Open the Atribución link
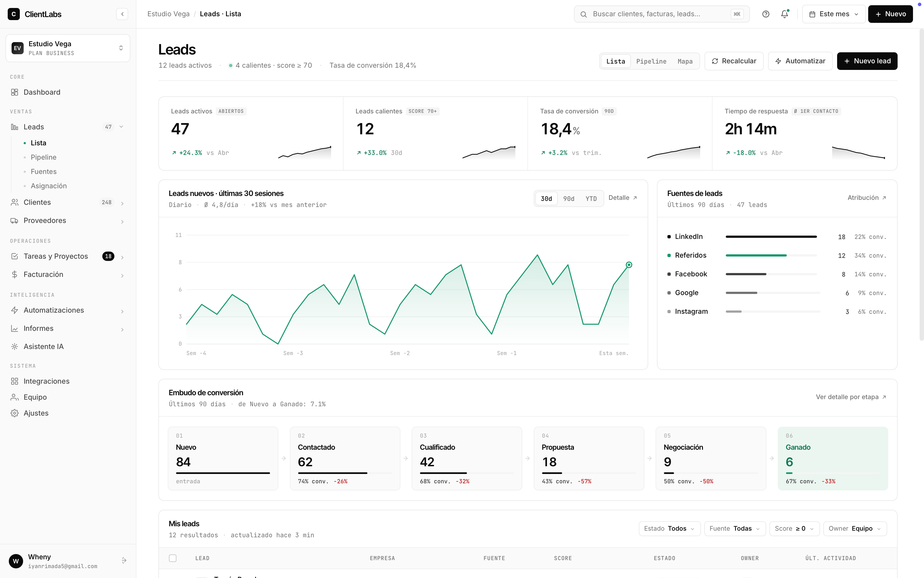924x578 pixels. coord(867,198)
